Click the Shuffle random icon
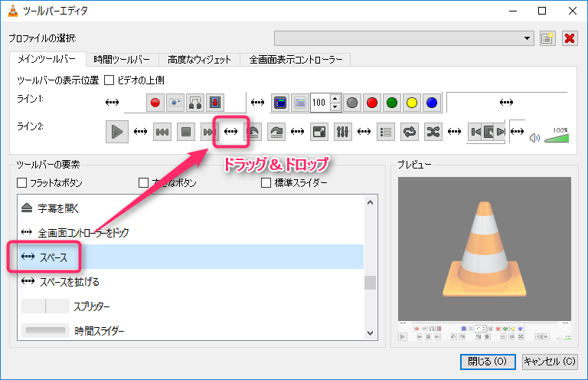588x380 pixels. click(433, 132)
